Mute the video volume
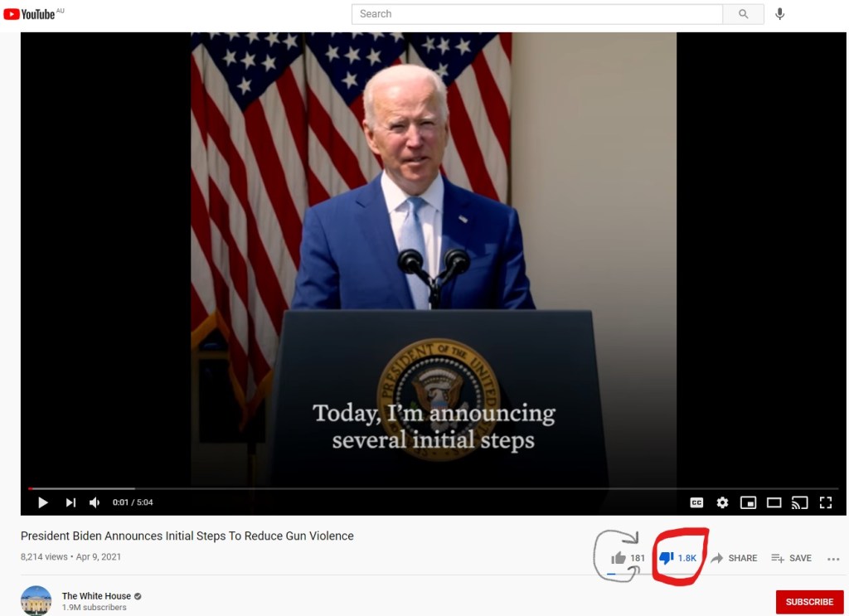The image size is (849, 616). (95, 502)
